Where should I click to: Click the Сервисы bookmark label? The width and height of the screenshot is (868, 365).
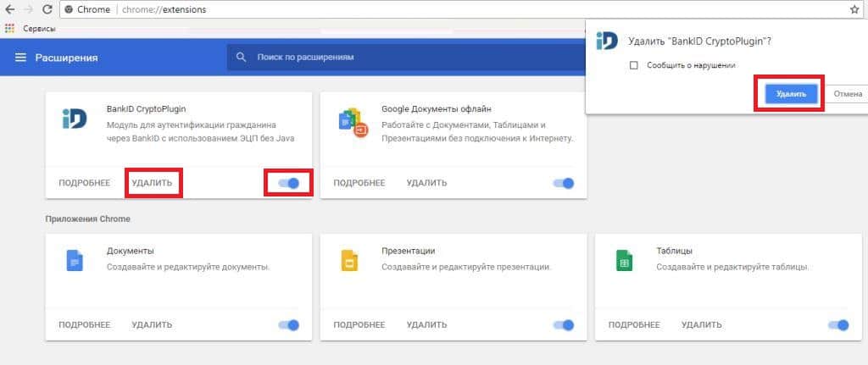tap(39, 28)
